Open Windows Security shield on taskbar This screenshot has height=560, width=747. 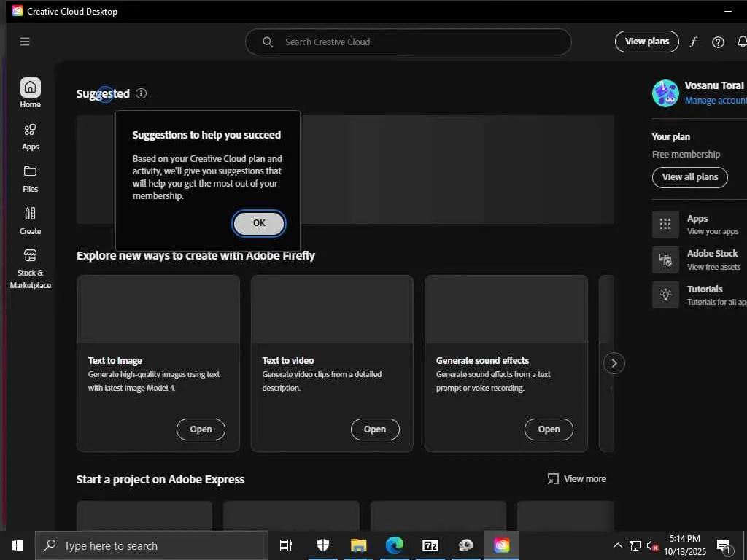click(x=323, y=545)
